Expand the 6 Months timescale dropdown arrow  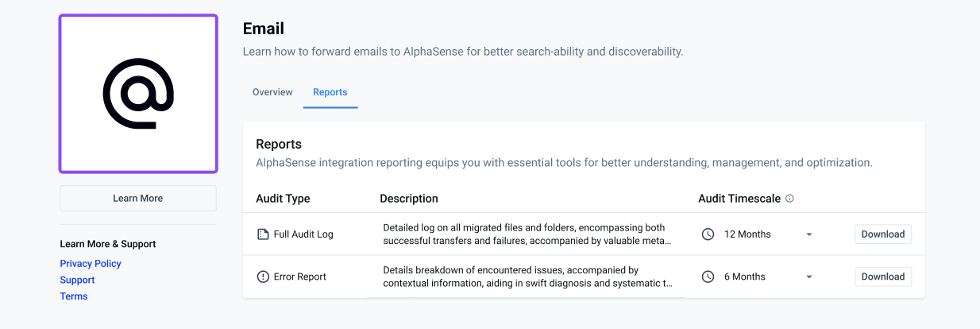[x=809, y=277]
